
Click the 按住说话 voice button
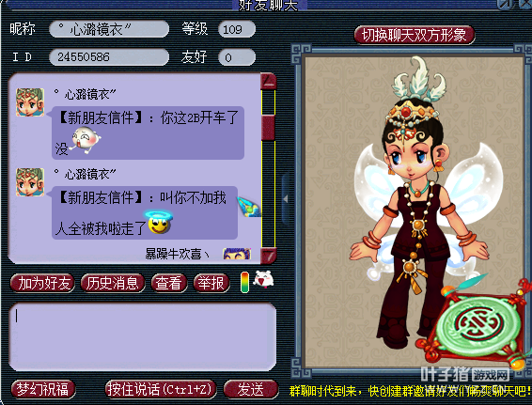click(160, 389)
